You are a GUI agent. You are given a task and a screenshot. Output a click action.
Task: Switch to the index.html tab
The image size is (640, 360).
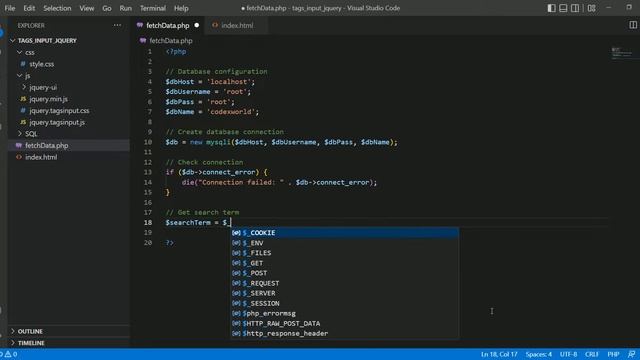pyautogui.click(x=237, y=25)
